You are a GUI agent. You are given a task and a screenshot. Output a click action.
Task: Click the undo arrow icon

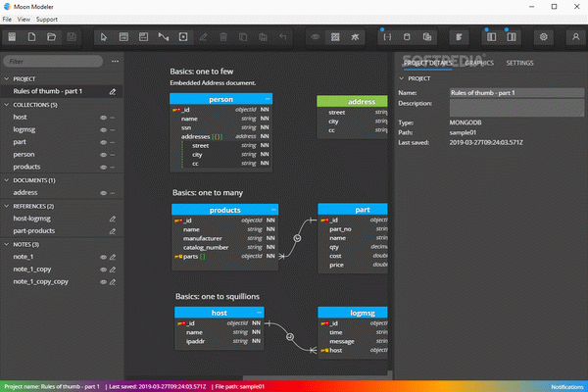click(x=283, y=37)
